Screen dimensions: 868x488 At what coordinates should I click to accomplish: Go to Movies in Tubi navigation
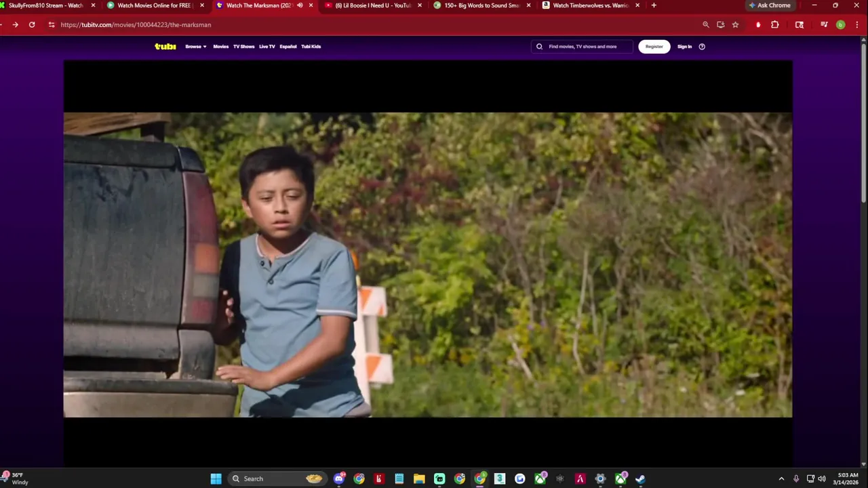click(x=221, y=47)
